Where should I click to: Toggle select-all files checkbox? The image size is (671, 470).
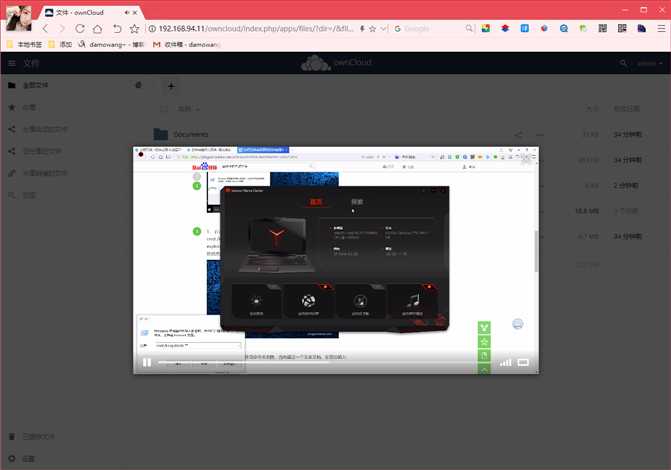point(163,109)
